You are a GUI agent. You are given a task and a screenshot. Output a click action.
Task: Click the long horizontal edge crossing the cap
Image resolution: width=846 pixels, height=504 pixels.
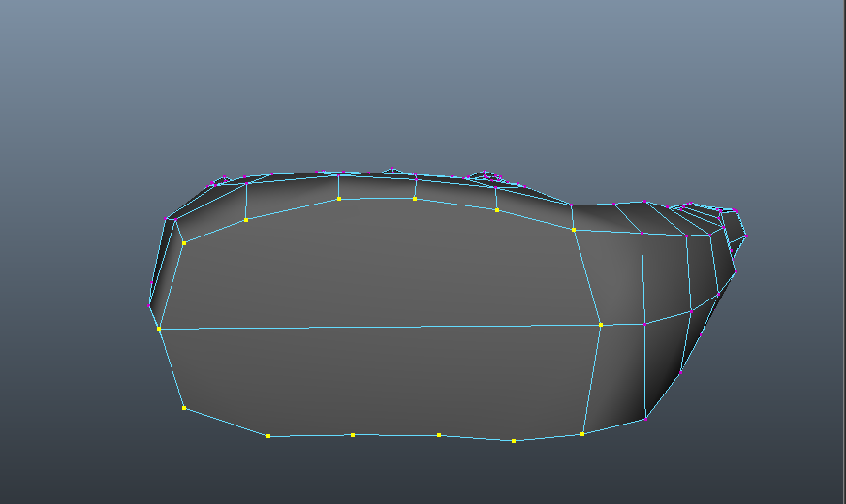tap(378, 327)
